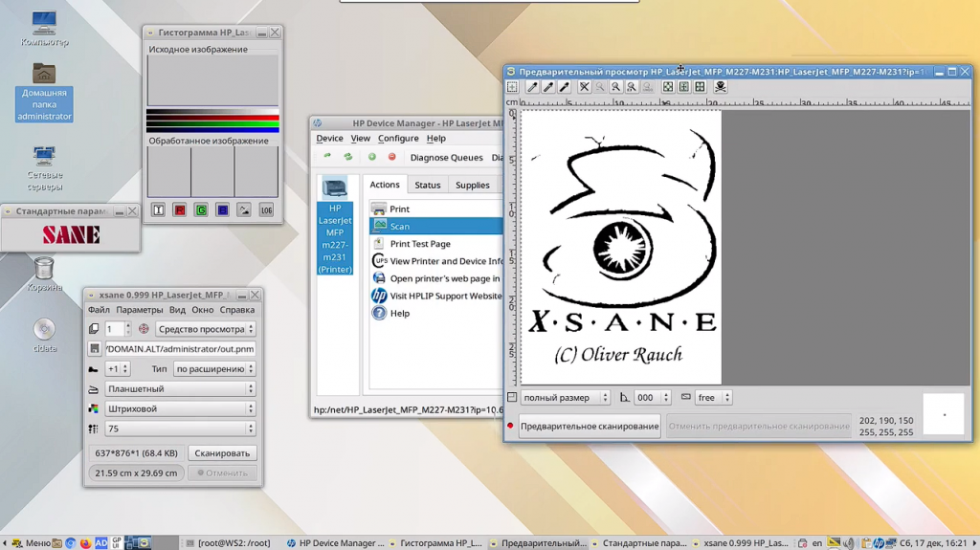Click the target icon next to page counter
This screenshot has width=980, height=550.
(144, 329)
